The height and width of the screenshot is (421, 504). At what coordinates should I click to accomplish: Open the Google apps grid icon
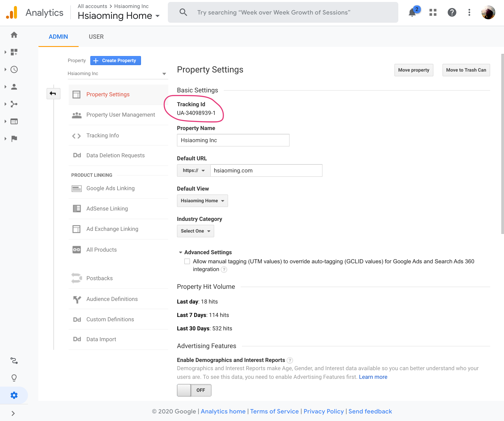(433, 13)
